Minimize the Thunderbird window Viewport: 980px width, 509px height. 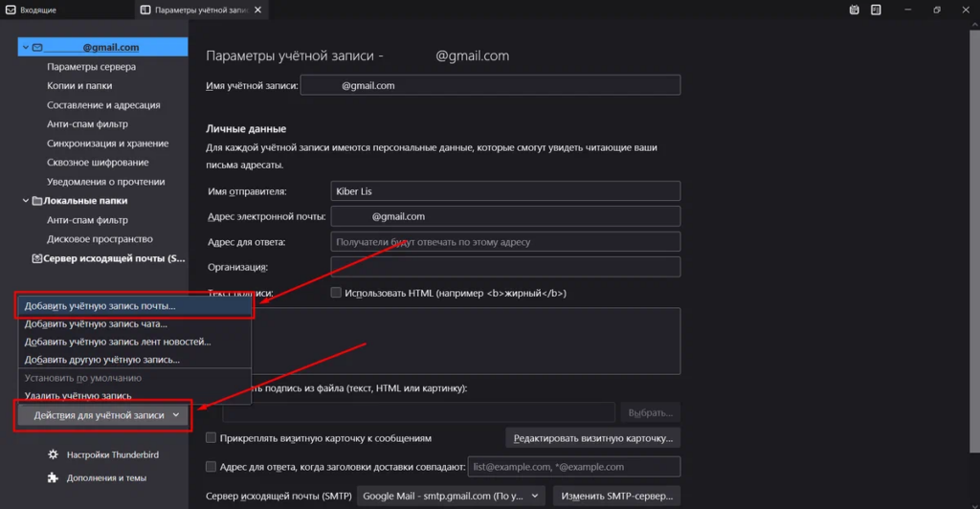coord(907,10)
